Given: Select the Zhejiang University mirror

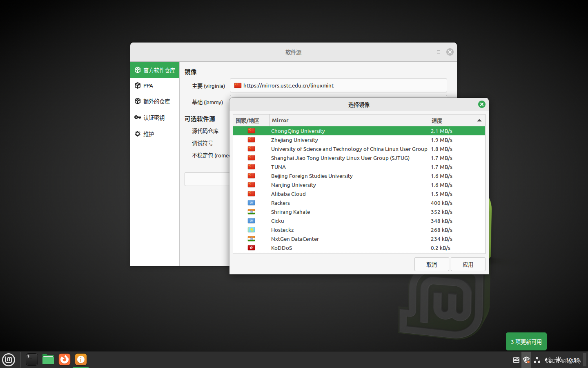Looking at the screenshot, I should [x=359, y=140].
